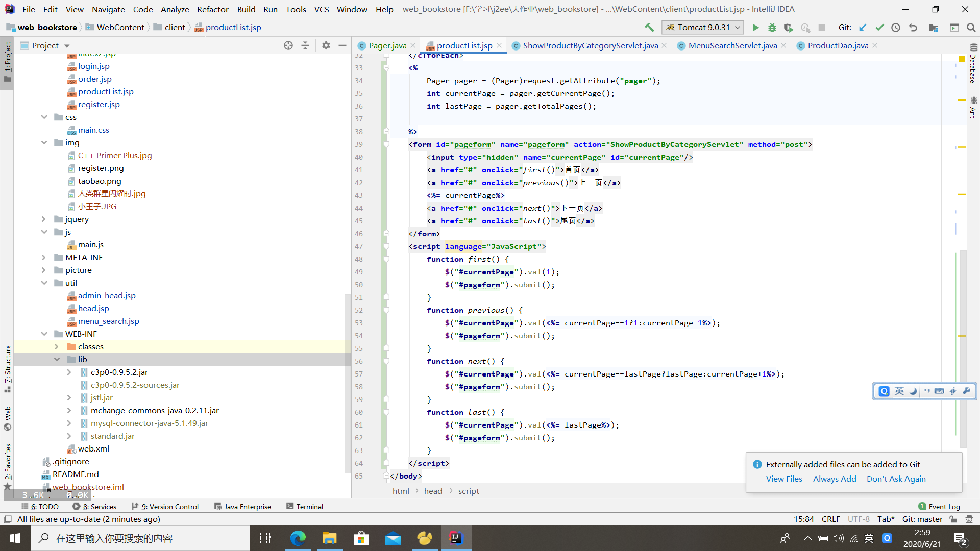Close the MenuSearchServlet.java tab

click(x=783, y=45)
